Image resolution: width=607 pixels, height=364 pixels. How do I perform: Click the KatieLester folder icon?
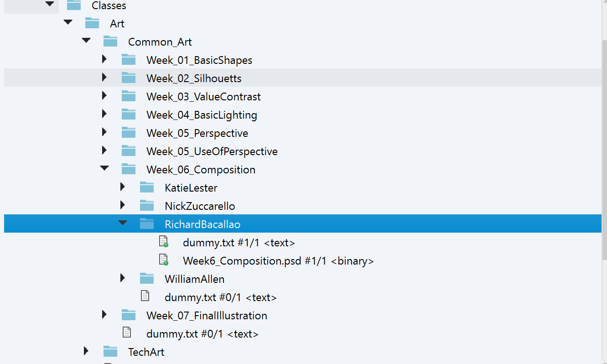click(147, 187)
